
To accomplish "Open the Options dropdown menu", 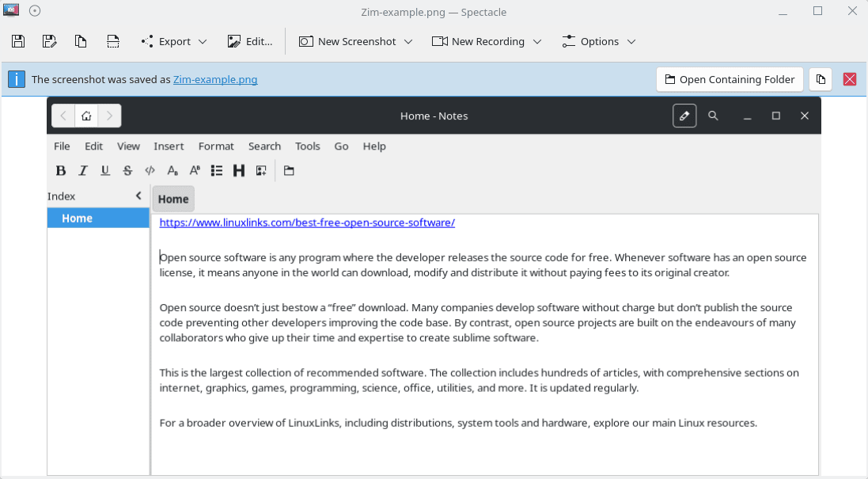I will [598, 41].
